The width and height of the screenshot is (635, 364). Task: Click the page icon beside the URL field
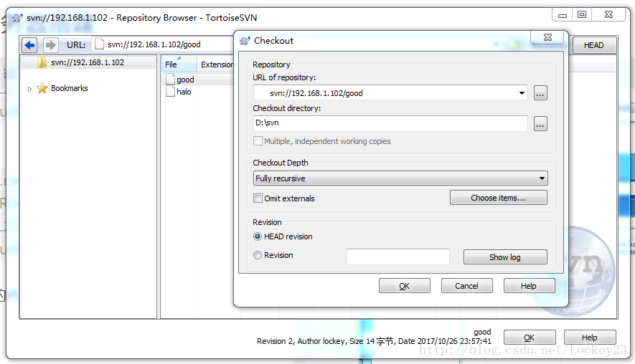(x=99, y=44)
